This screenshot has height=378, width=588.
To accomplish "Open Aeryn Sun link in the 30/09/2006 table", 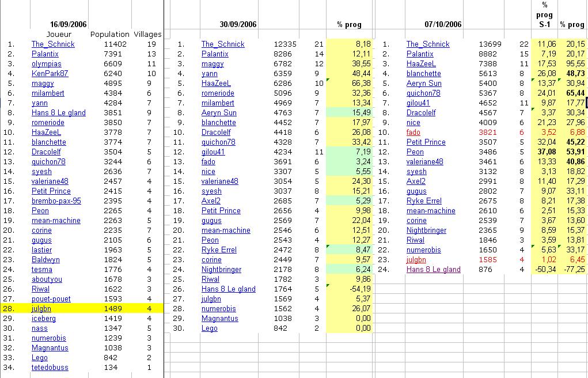I will click(219, 112).
